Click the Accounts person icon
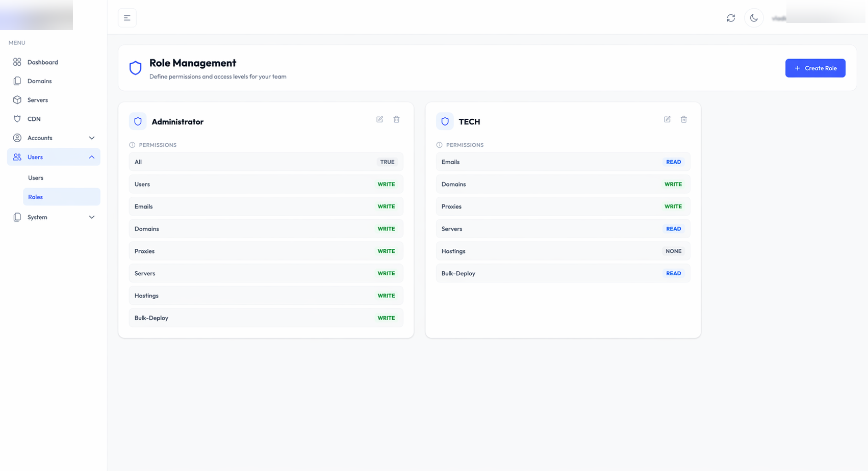 (x=17, y=138)
